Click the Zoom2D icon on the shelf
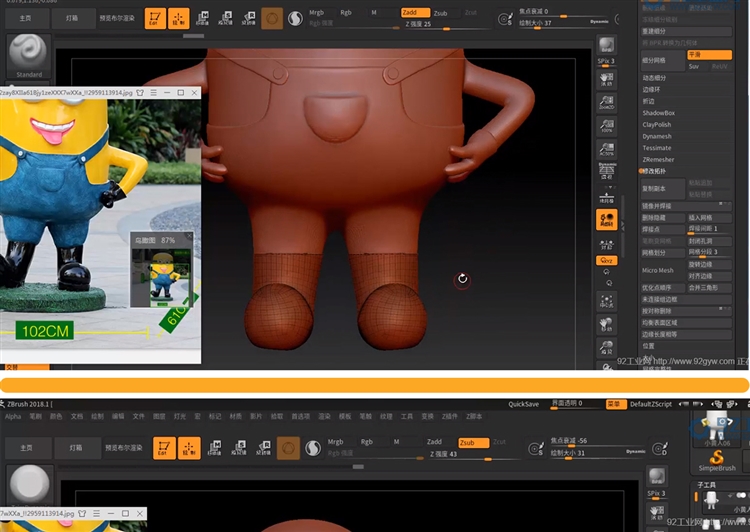The height and width of the screenshot is (532, 750). pos(607,102)
